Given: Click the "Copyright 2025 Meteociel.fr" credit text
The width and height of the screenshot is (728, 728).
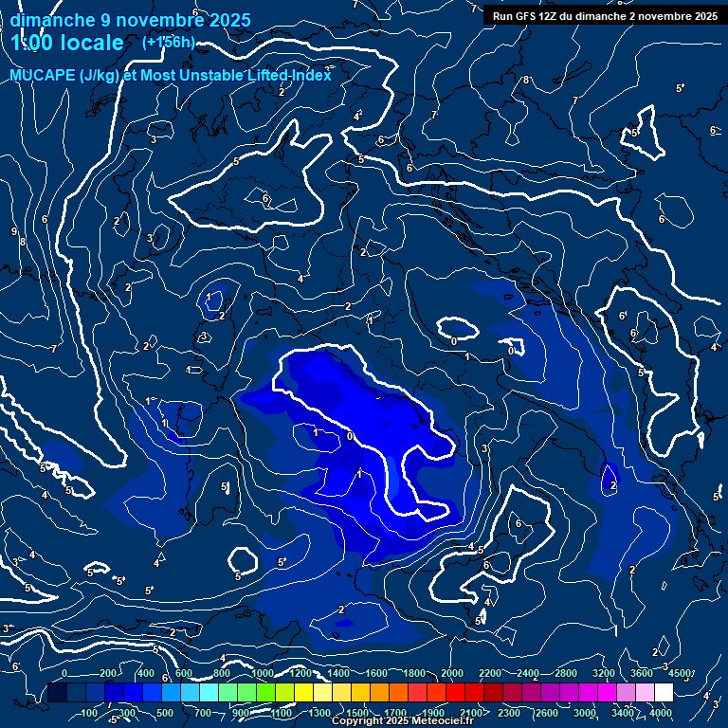Looking at the screenshot, I should click(403, 720).
